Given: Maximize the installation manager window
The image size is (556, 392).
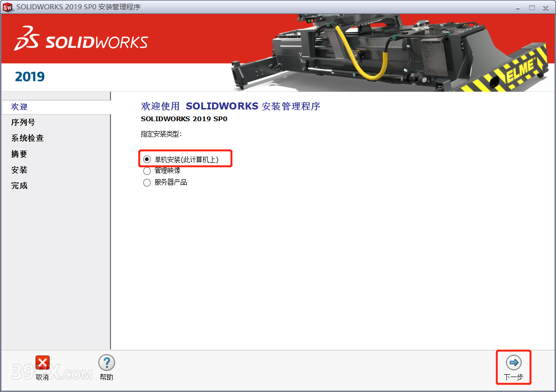Looking at the screenshot, I should [532, 7].
